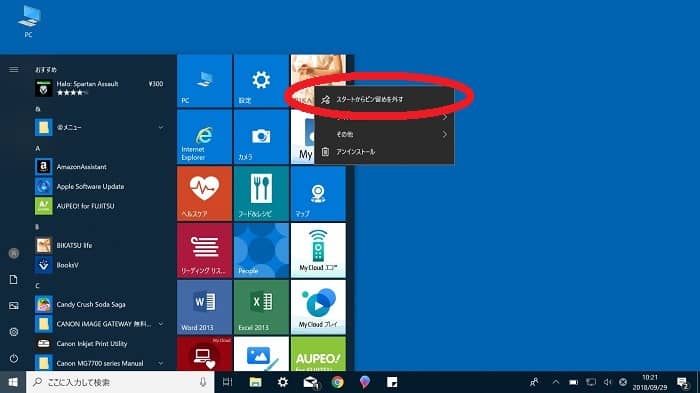Select スタートからピン留めを外す menu entry
The image size is (700, 393).
click(x=384, y=99)
